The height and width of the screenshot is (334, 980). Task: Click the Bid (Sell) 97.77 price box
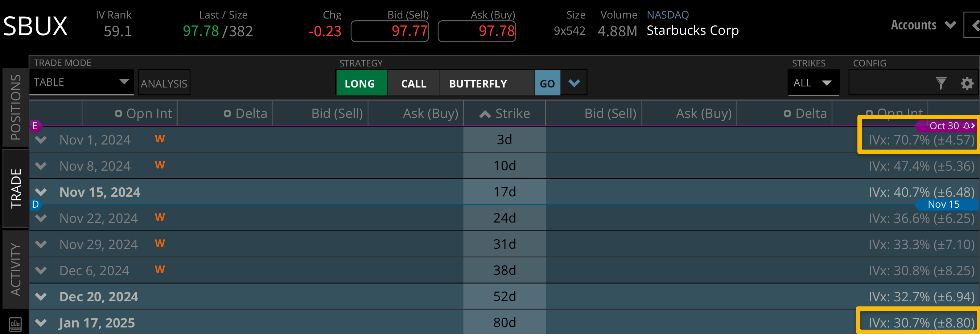390,31
